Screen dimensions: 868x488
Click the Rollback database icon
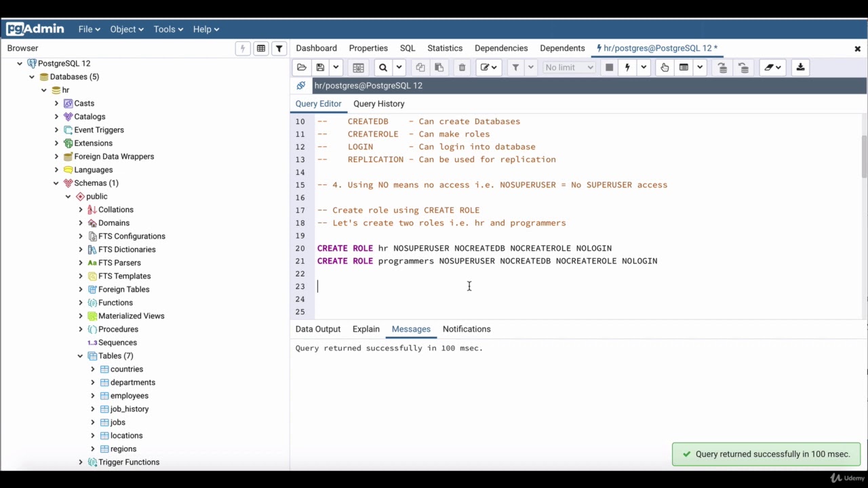744,67
